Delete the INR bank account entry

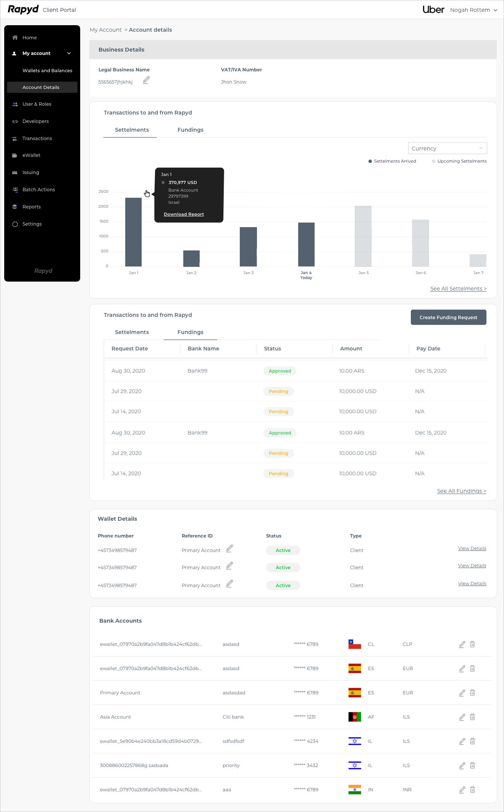pyautogui.click(x=472, y=790)
